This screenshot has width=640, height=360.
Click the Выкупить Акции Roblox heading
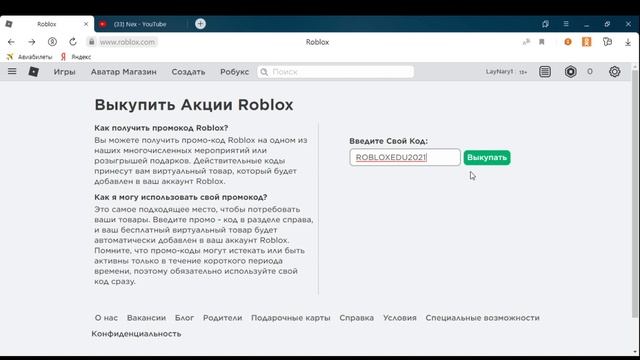(x=194, y=105)
